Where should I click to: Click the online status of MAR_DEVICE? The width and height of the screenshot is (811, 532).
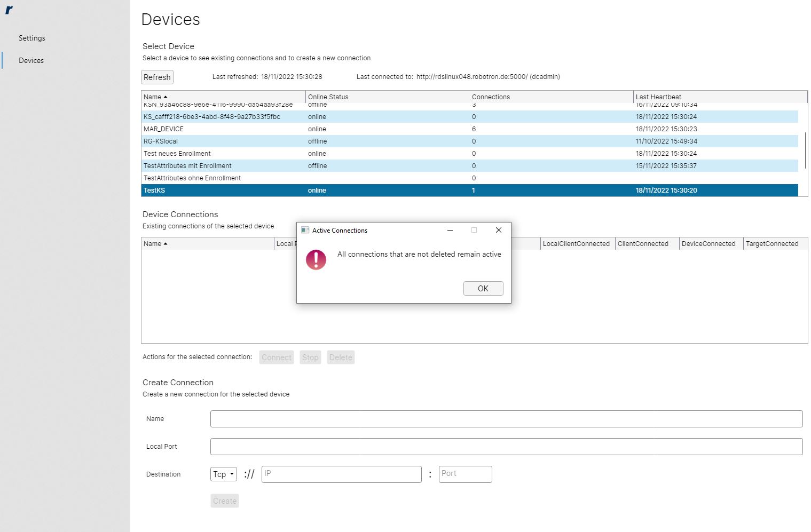pos(317,129)
